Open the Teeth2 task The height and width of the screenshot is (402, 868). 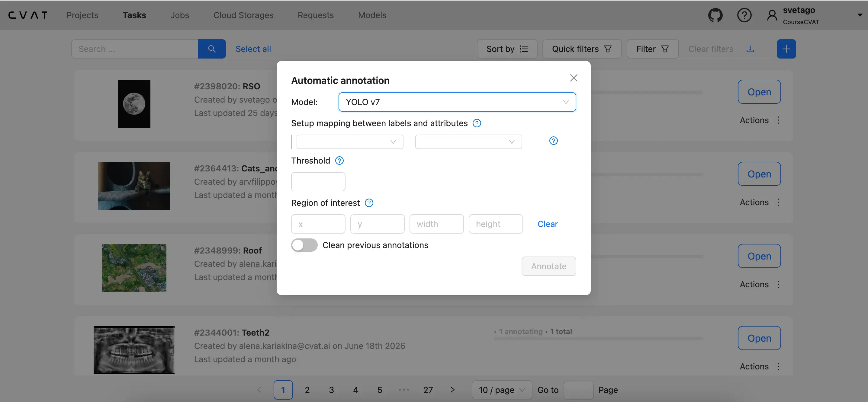coord(759,338)
